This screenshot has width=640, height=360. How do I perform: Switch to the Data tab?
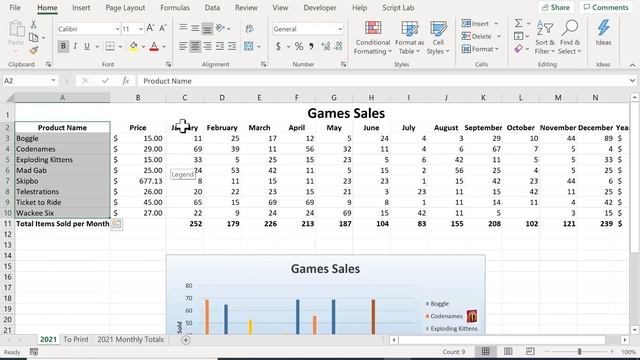[212, 8]
